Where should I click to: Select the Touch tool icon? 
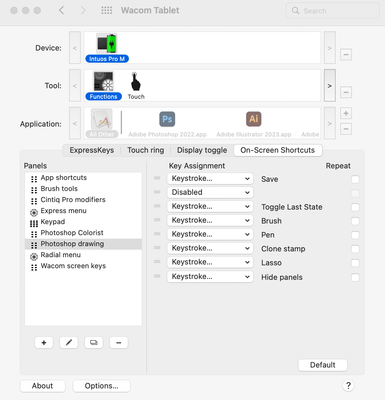(x=135, y=82)
